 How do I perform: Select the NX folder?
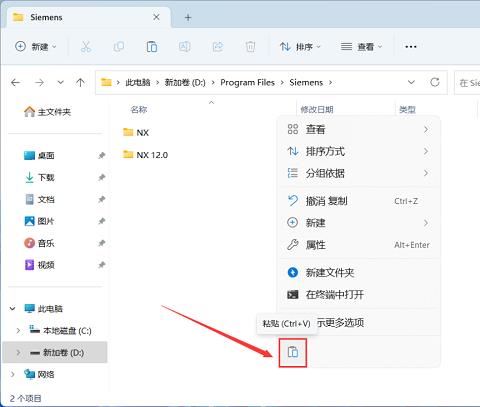pyautogui.click(x=136, y=133)
